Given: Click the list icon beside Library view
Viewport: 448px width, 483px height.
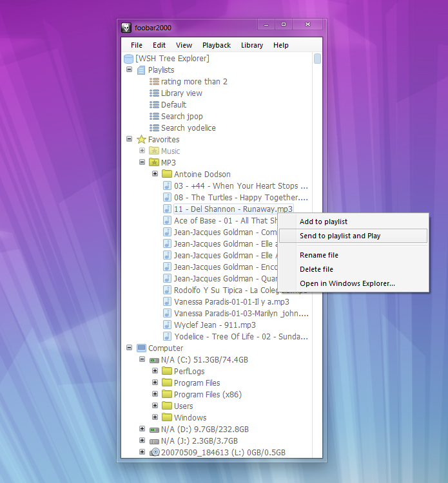Looking at the screenshot, I should click(154, 93).
